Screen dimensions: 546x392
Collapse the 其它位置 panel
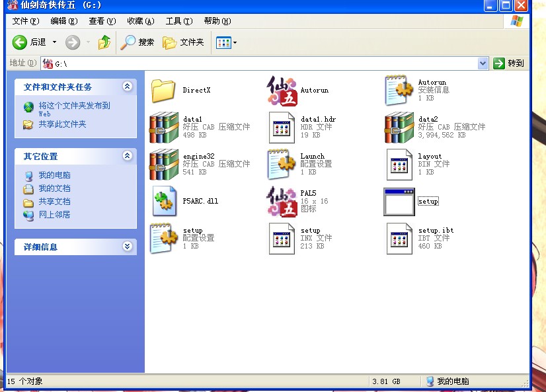[x=127, y=155]
